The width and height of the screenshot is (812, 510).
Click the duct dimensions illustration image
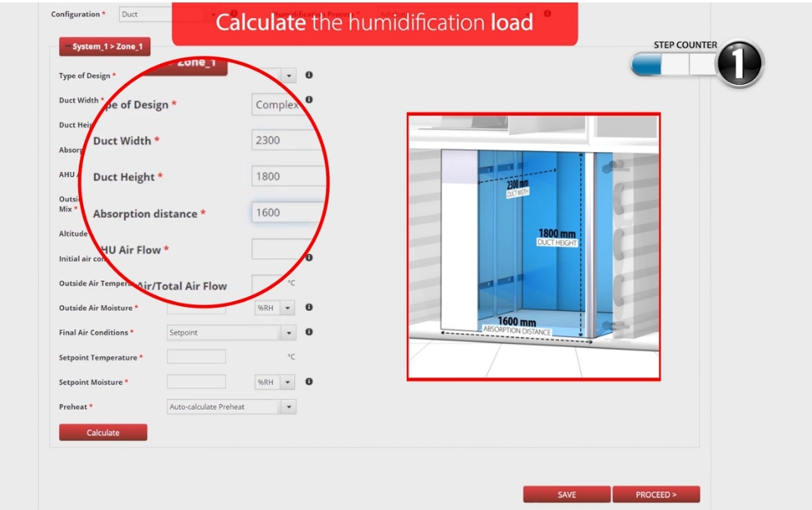point(533,247)
